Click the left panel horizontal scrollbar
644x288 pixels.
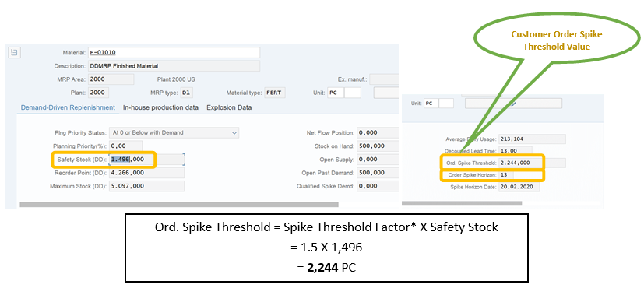point(179,204)
